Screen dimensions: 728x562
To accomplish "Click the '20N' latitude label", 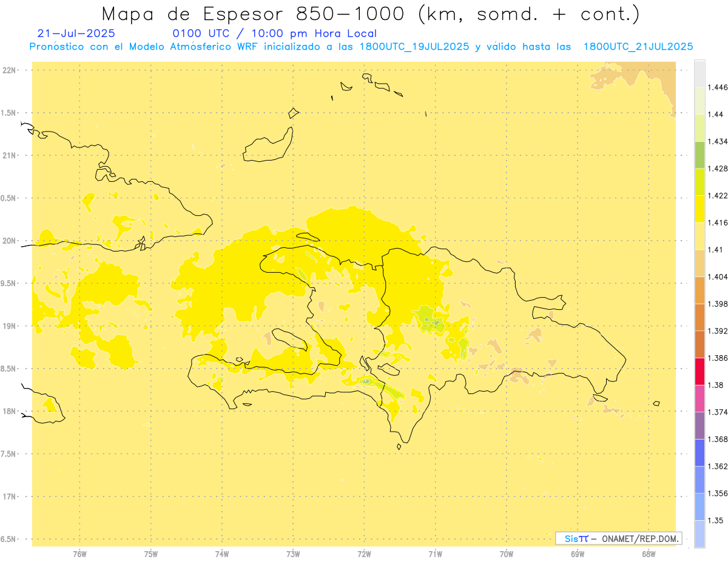I will coord(10,241).
